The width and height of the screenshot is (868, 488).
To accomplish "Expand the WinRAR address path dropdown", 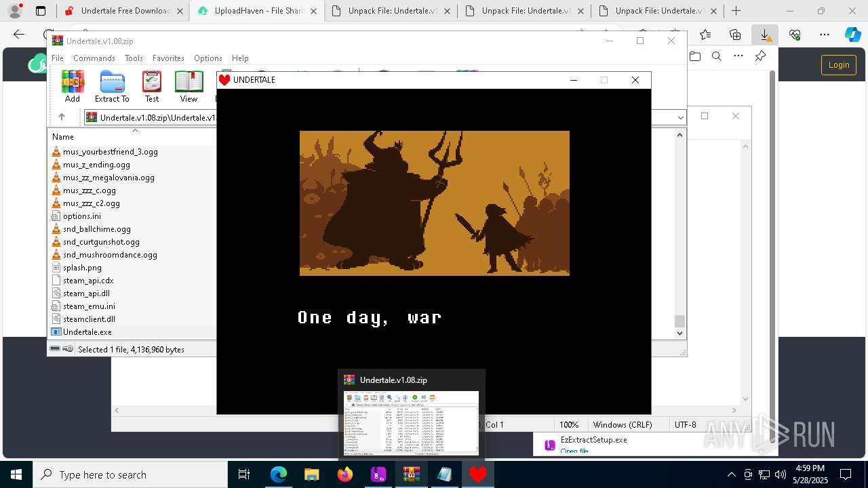I will [x=680, y=117].
